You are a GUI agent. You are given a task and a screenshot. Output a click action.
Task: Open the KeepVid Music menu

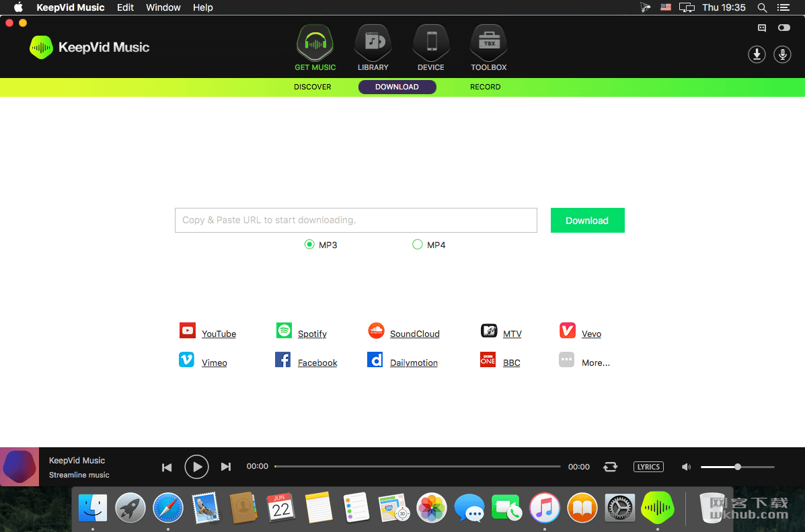[x=71, y=7]
